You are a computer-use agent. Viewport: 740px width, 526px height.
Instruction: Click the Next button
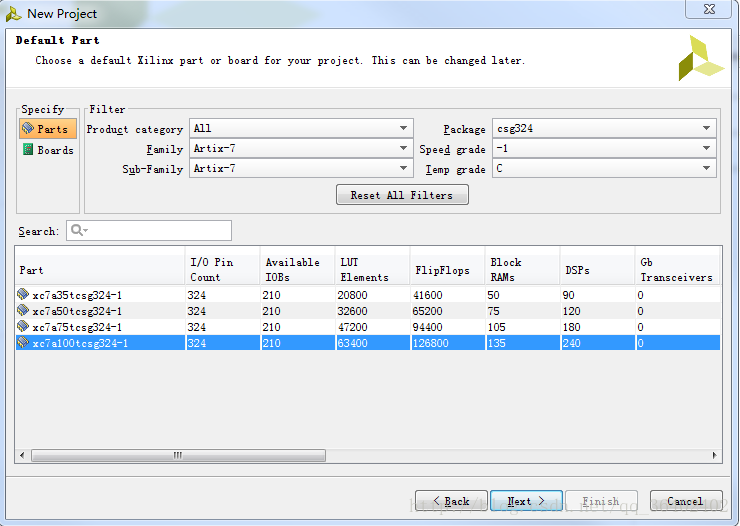click(x=526, y=501)
